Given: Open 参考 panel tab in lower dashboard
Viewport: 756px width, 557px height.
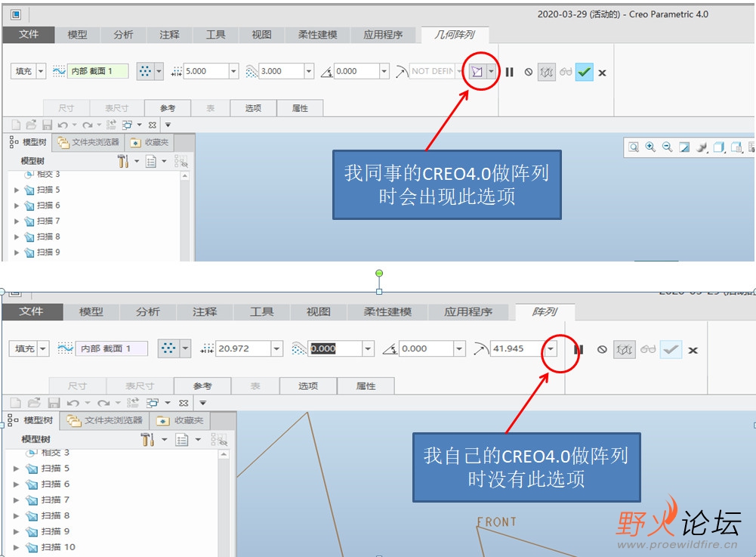Looking at the screenshot, I should (x=202, y=386).
